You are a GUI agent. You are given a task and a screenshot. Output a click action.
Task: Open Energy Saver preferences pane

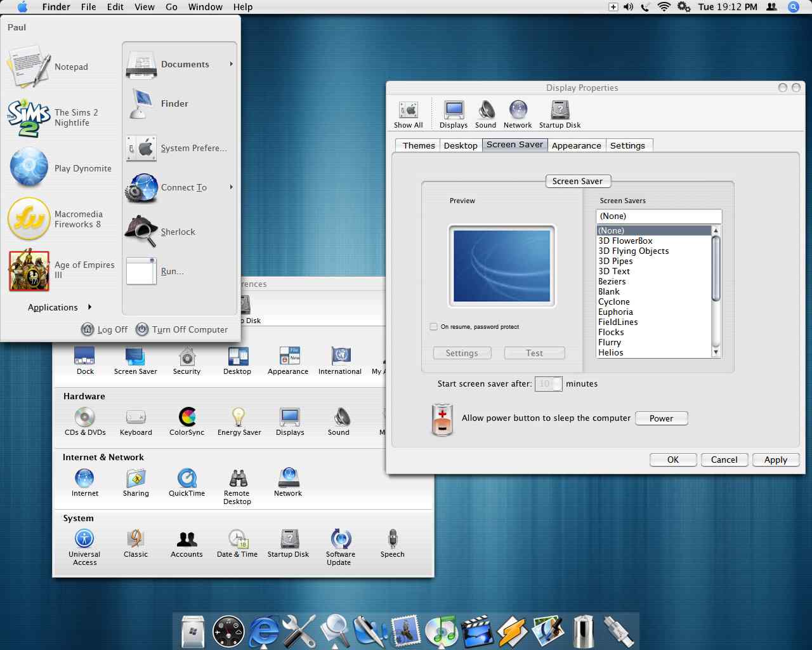pos(239,422)
